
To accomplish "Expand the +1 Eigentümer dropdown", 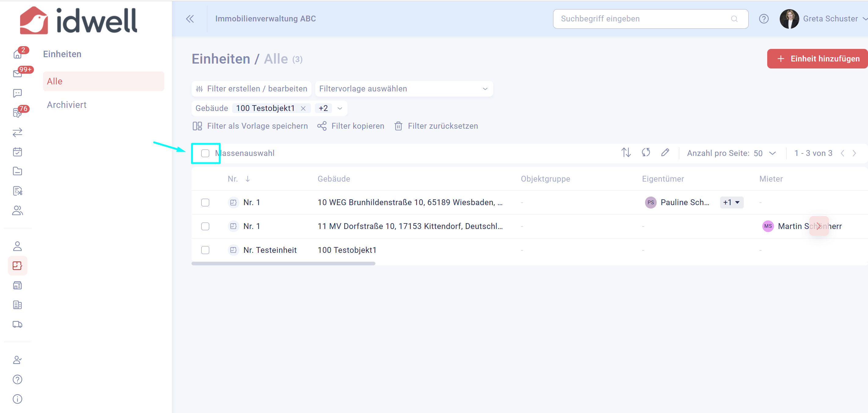I will point(731,203).
